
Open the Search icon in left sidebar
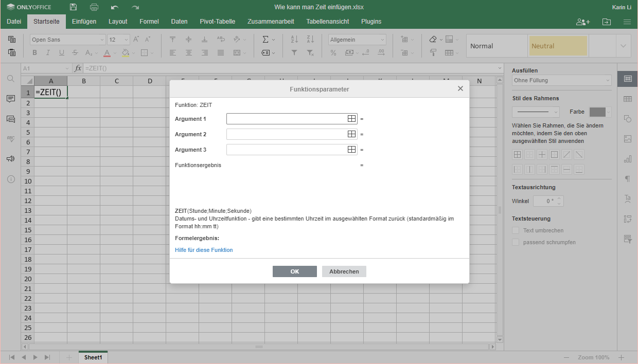coord(11,79)
